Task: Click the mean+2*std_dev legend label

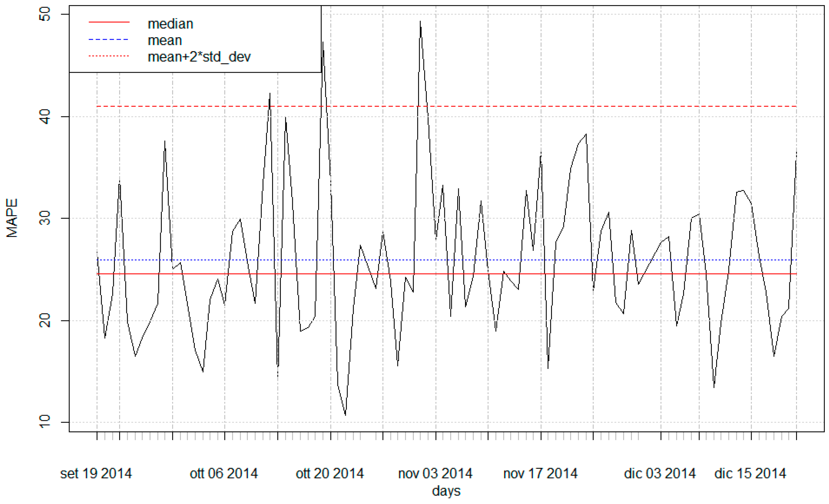Action: click(199, 57)
